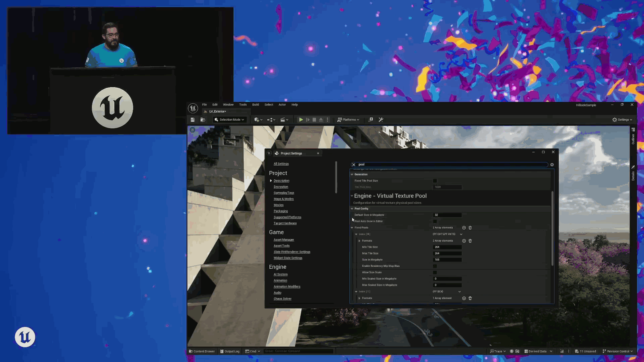Open the Content Drawer
644x362 pixels.
click(202, 351)
